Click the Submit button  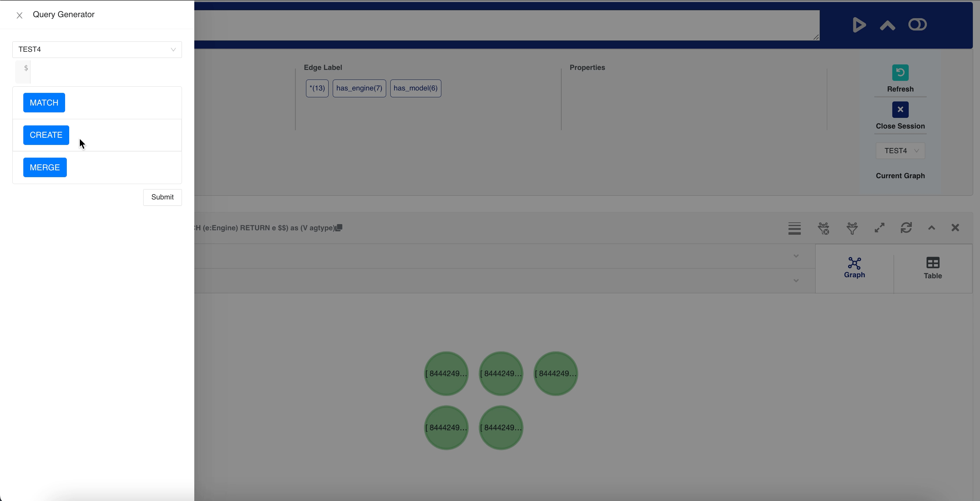click(162, 197)
